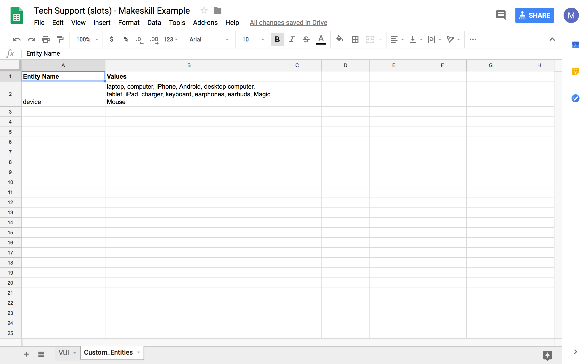Format as percent with % icon
Screen dimensions: 588x364
[x=126, y=39]
